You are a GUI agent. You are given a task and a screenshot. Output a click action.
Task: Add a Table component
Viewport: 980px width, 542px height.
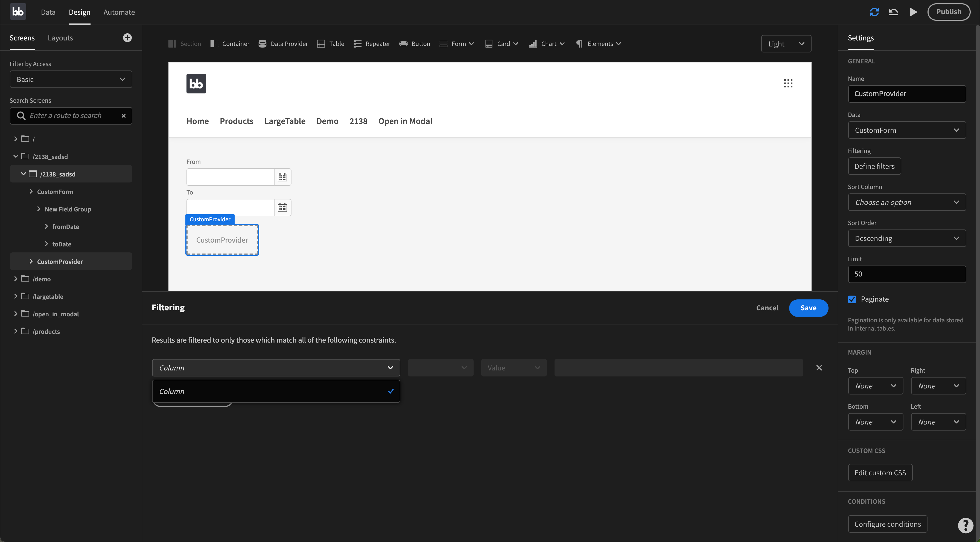(330, 43)
